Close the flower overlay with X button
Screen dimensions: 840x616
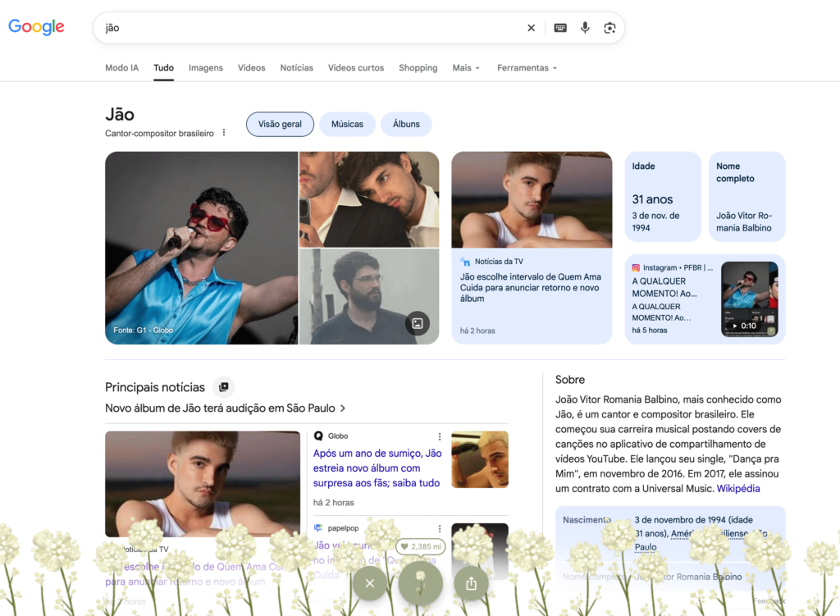(370, 583)
